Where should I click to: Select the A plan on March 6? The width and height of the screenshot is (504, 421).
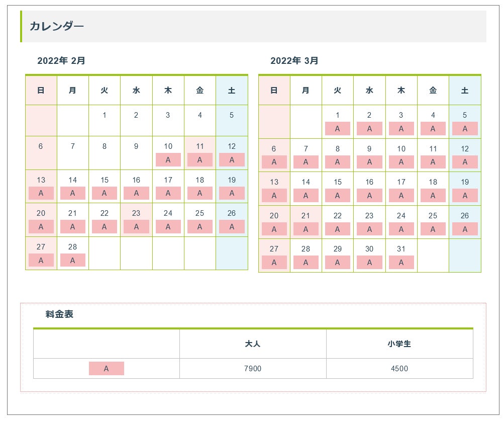[x=274, y=162]
